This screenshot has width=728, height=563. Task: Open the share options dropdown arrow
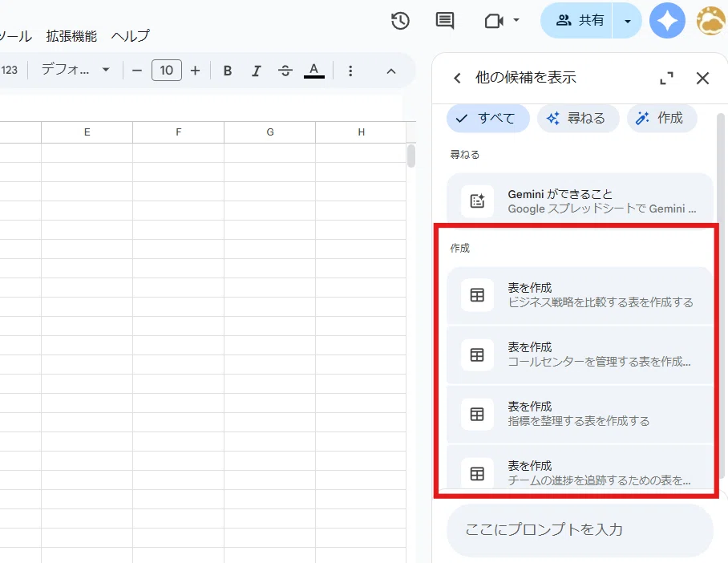click(x=627, y=21)
